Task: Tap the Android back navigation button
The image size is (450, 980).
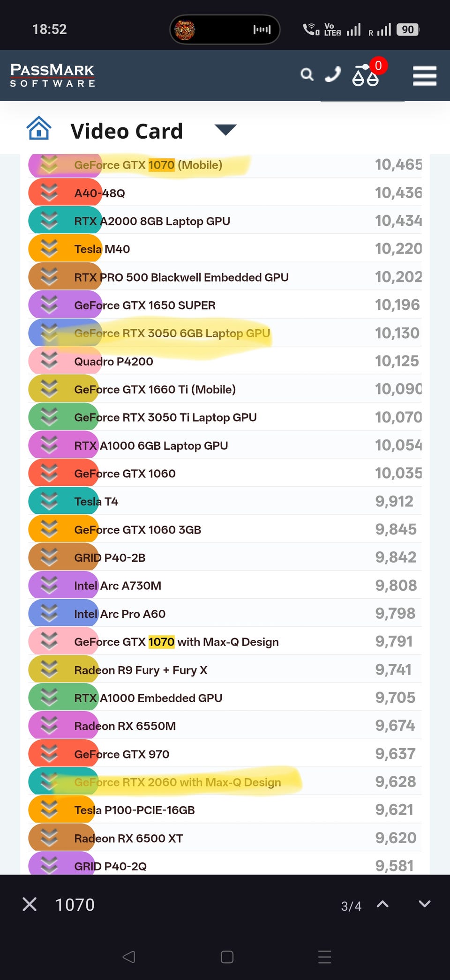Action: (x=129, y=957)
